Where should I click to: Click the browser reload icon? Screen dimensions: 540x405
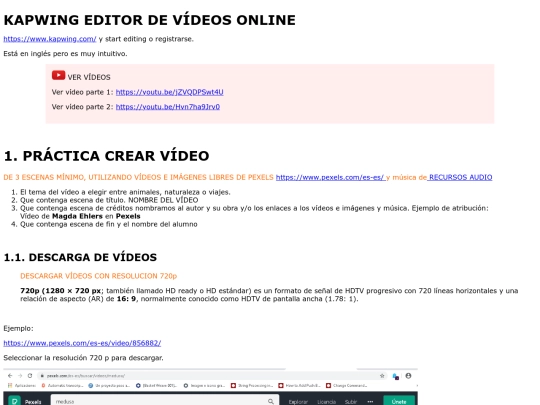pos(30,376)
